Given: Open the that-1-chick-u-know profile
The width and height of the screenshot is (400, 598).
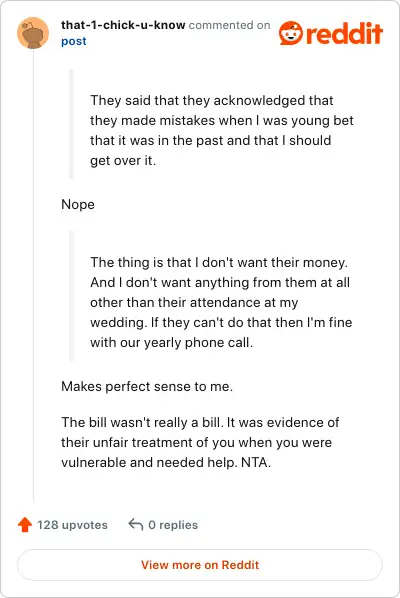Looking at the screenshot, I should 123,25.
